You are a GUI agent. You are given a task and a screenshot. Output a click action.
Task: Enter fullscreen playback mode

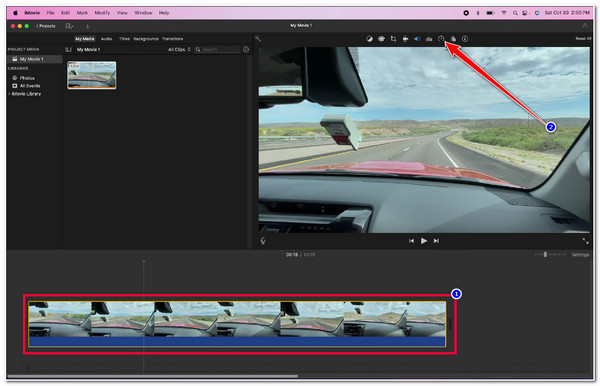point(585,241)
